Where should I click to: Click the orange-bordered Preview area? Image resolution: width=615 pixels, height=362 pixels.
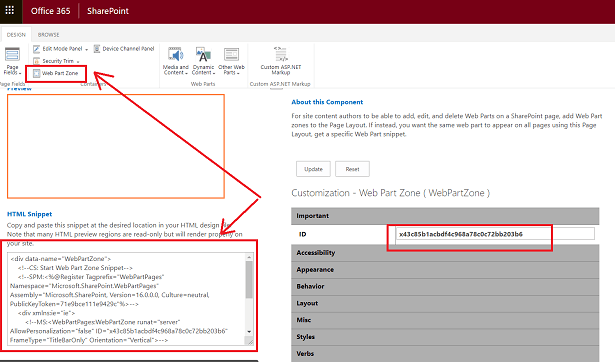pos(116,146)
